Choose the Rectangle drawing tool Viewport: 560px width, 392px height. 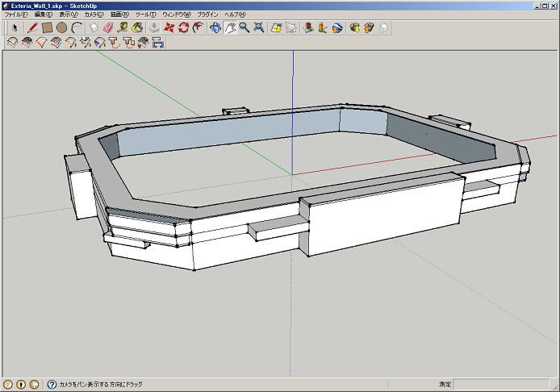(x=48, y=27)
